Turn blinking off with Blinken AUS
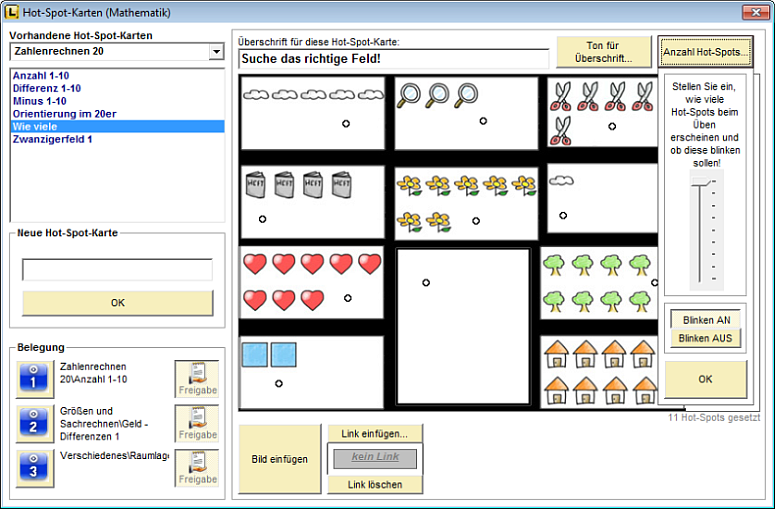The height and width of the screenshot is (509, 775). pos(706,338)
